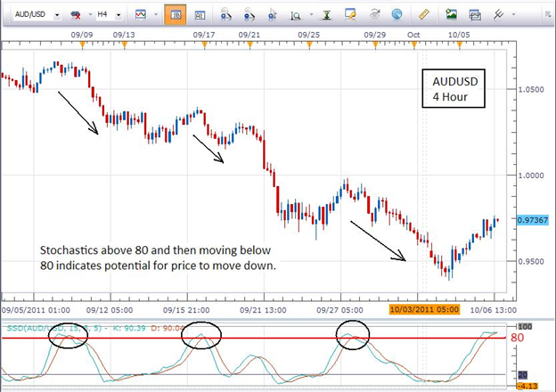Click the 100 level on stochastic axis

tap(525, 326)
